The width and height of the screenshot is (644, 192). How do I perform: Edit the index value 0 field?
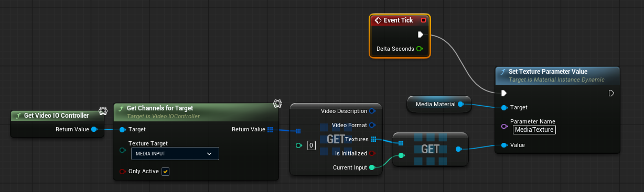pos(311,145)
